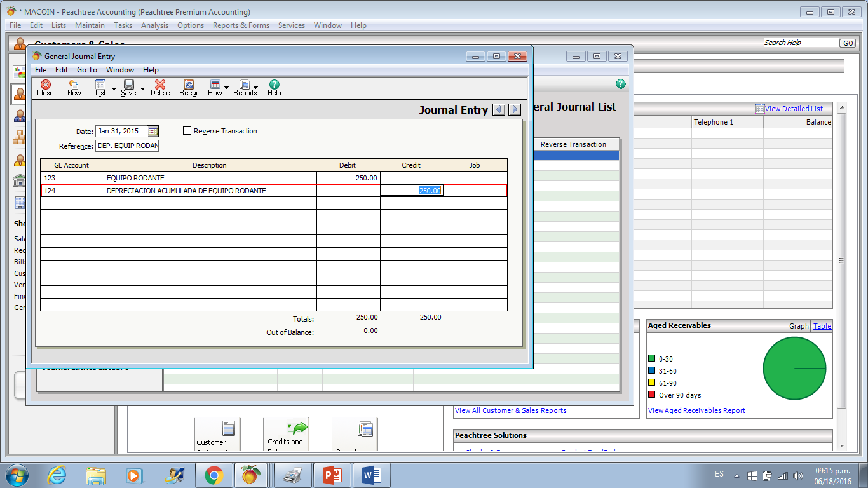Open the Tasks menu in main window

[x=123, y=25]
